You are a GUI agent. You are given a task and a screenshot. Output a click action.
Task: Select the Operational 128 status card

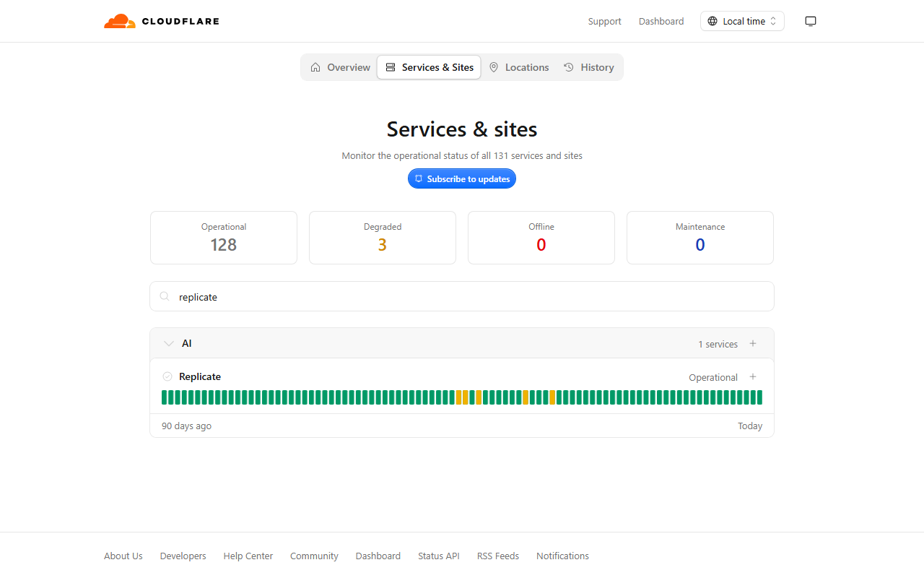coord(224,238)
